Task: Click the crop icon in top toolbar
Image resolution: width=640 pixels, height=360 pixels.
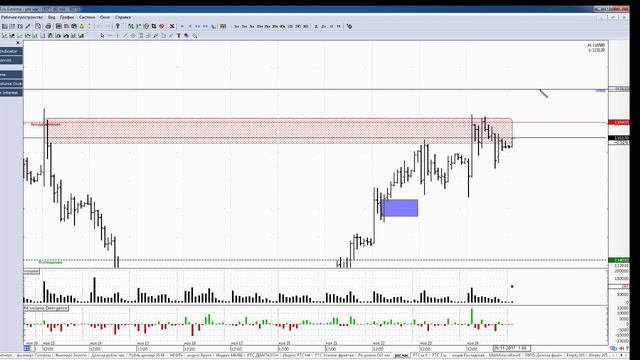Action: pyautogui.click(x=154, y=26)
